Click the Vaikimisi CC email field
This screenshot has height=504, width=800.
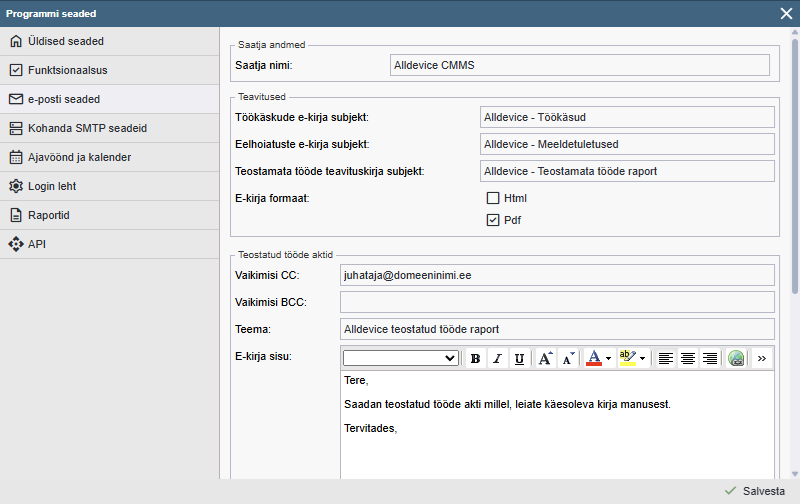click(x=557, y=275)
